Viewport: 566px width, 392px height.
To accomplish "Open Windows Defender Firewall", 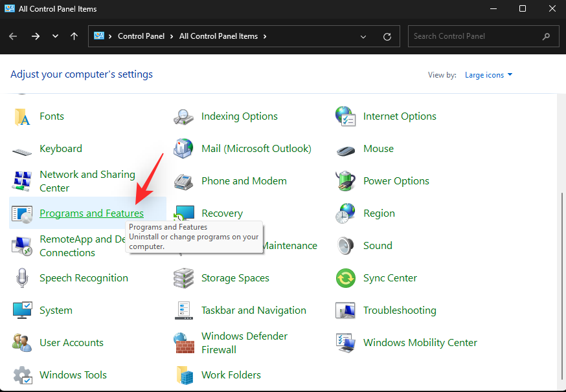I will tap(245, 342).
